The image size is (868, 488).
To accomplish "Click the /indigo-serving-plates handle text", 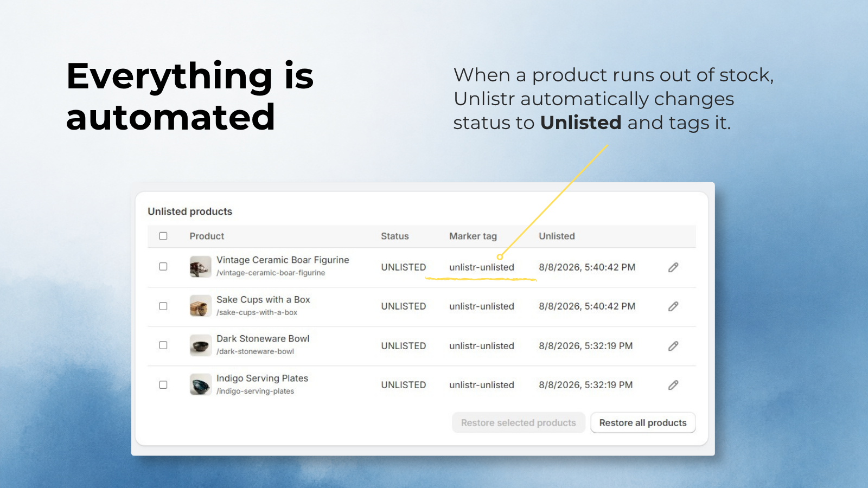I will 255,391.
